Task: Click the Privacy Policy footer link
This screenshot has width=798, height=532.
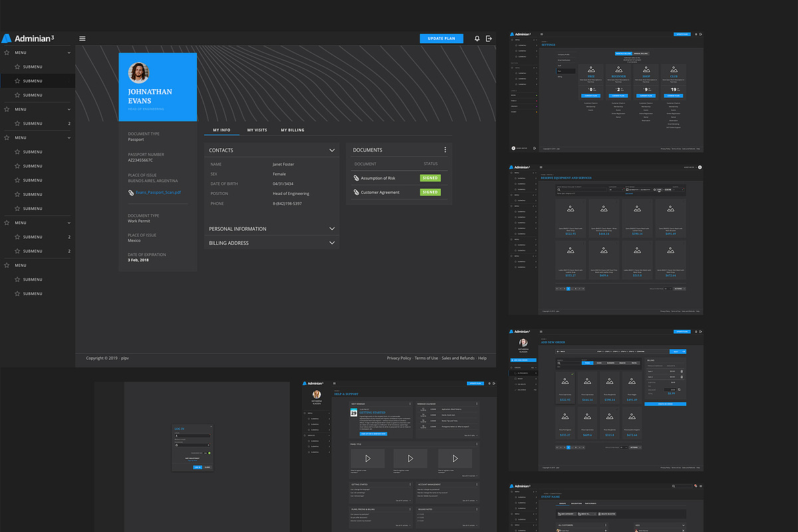Action: click(398, 358)
